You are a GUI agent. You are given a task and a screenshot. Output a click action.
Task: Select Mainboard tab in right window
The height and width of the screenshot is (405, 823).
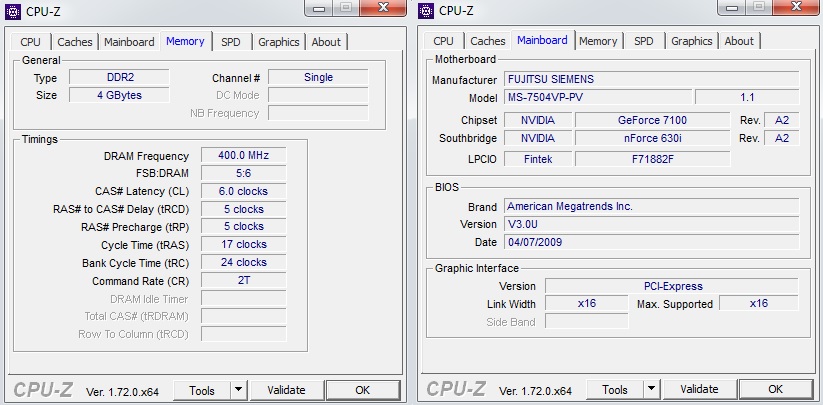[542, 40]
